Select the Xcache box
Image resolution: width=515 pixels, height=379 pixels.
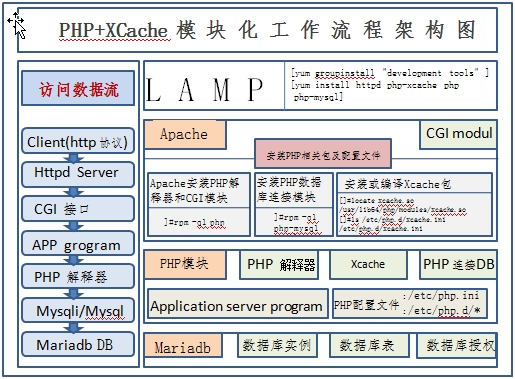(x=368, y=265)
